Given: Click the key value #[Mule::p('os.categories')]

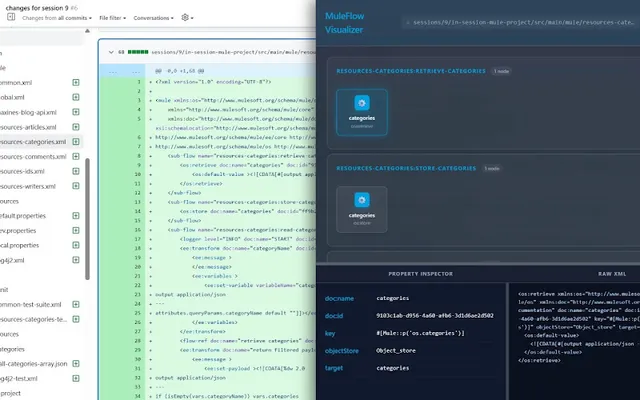Looking at the screenshot, I should [420, 333].
